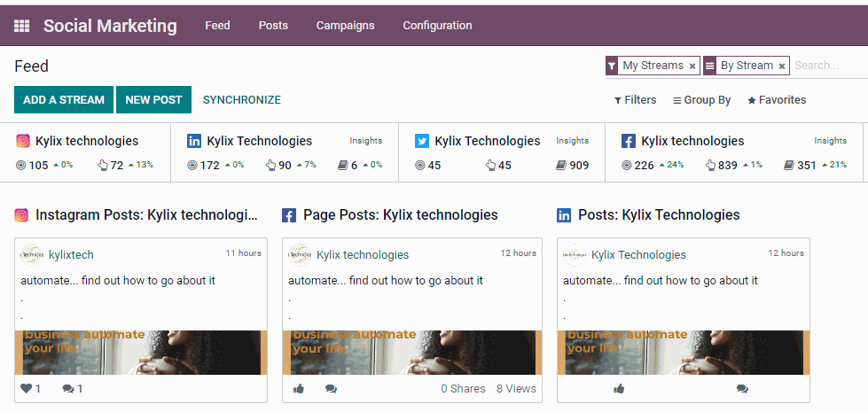The width and height of the screenshot is (868, 412).
Task: Click the avatar on the Facebook post card
Action: (x=300, y=255)
